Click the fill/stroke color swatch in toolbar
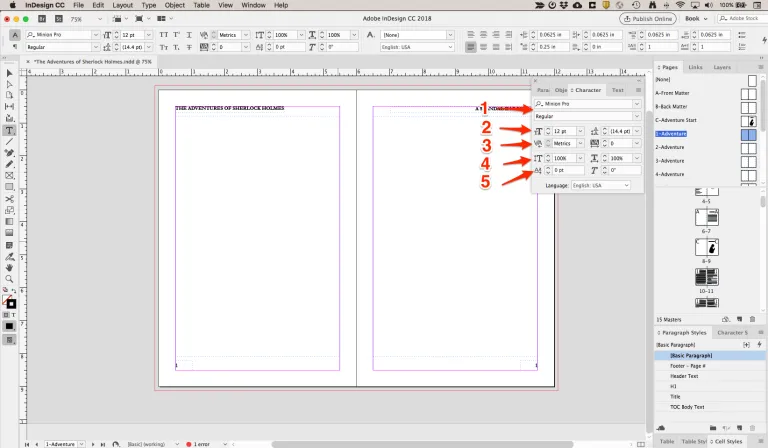 pyautogui.click(x=9, y=301)
